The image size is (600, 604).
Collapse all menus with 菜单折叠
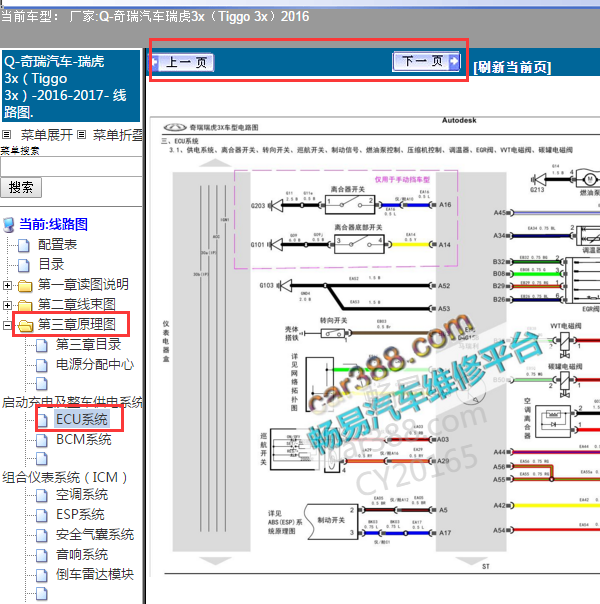(118, 135)
